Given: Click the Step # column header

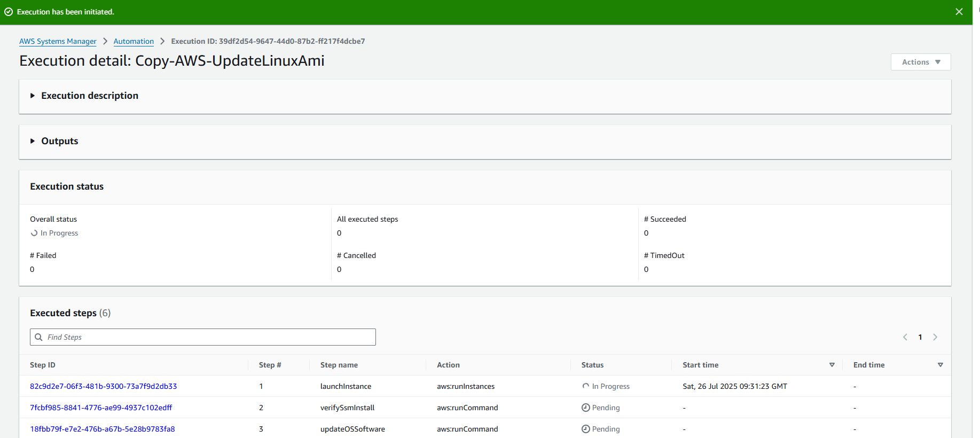Looking at the screenshot, I should [x=270, y=365].
